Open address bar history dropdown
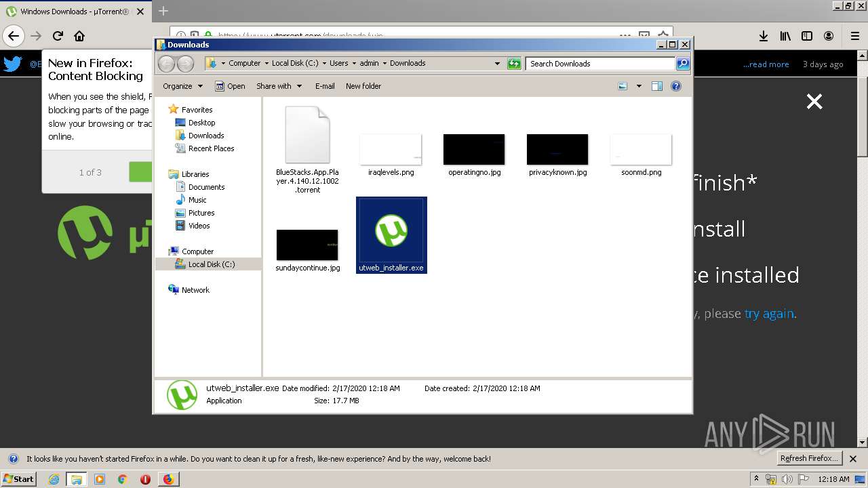 point(497,64)
